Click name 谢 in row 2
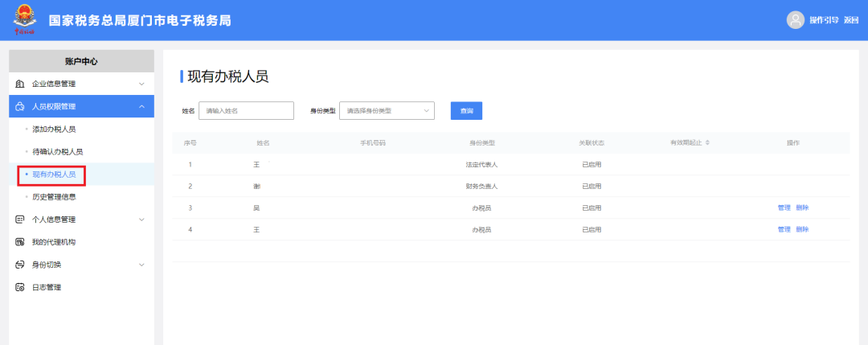Screen dimensions: 868x345 [x=257, y=187]
